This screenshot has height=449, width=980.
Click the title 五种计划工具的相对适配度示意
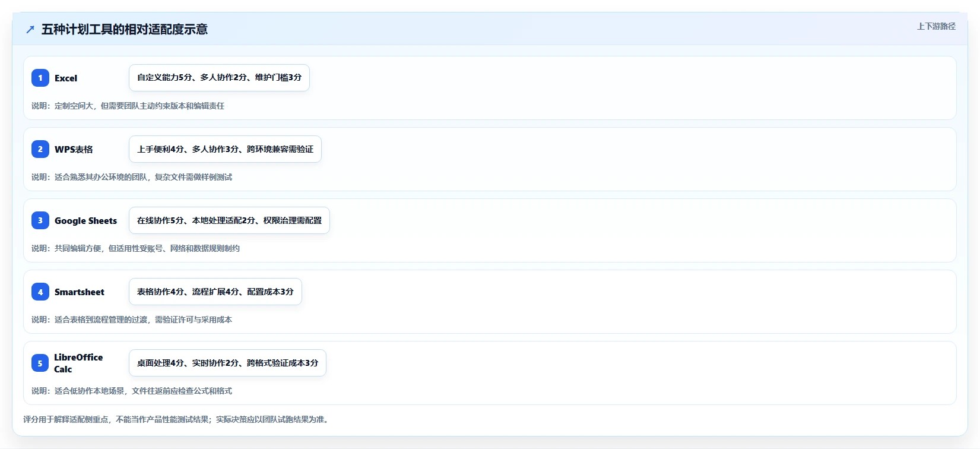pos(125,30)
